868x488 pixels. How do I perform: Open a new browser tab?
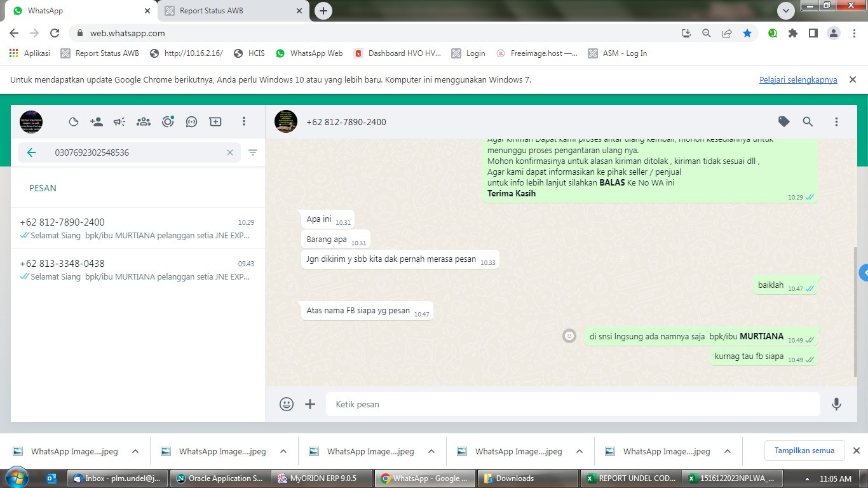[323, 11]
